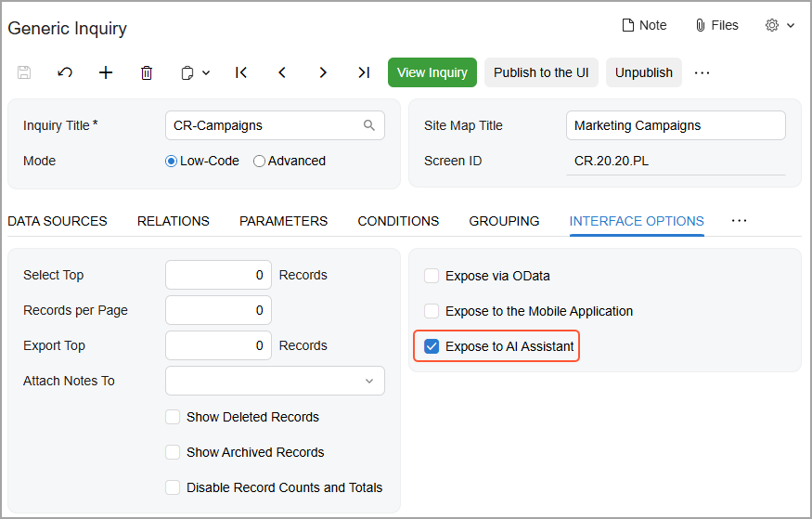Click the clipboard copy-paste icon
This screenshot has height=519, width=812.
point(187,73)
